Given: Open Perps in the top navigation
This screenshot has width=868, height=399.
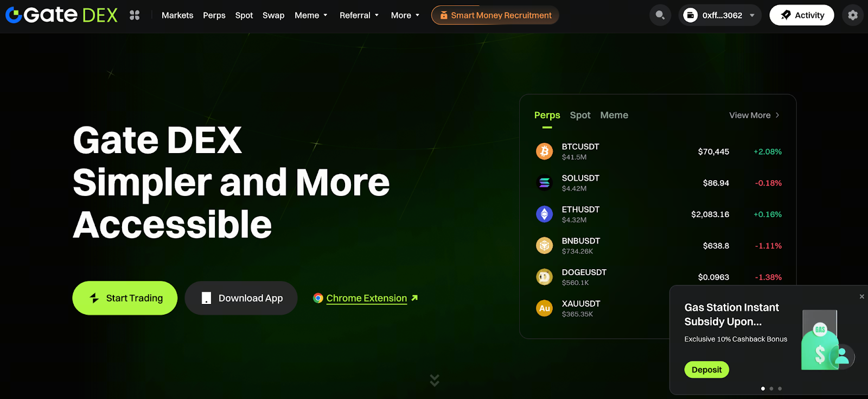Looking at the screenshot, I should tap(214, 15).
